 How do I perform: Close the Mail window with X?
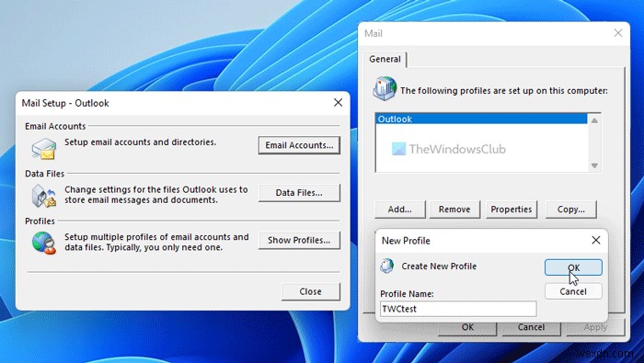(x=618, y=33)
